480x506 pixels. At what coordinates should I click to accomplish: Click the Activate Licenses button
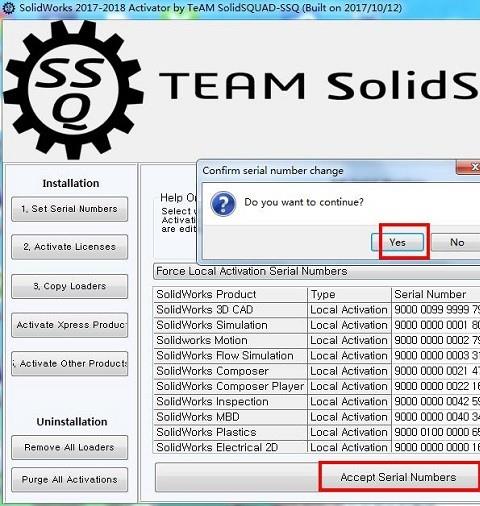tap(69, 247)
